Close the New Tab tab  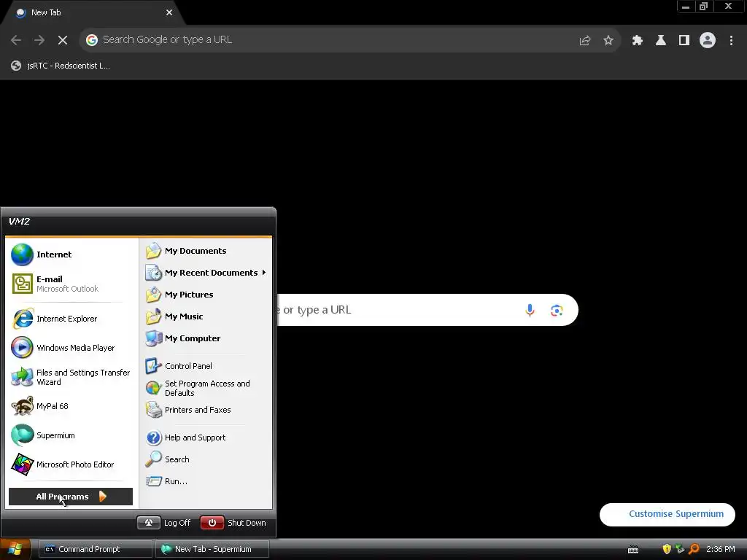pos(169,13)
